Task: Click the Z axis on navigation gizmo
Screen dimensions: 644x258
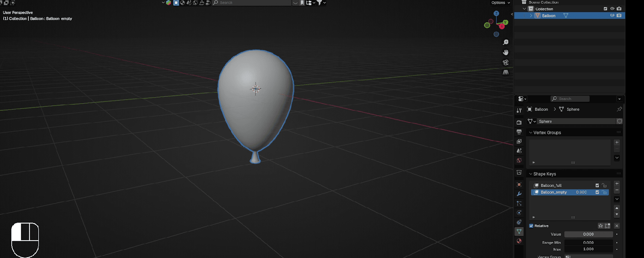Action: coord(496,13)
